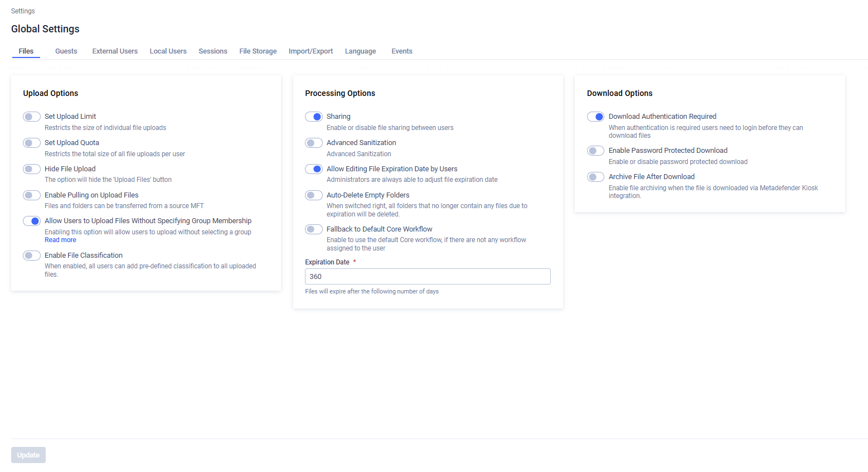This screenshot has width=868, height=472.
Task: Open the Guests tab
Action: 66,51
